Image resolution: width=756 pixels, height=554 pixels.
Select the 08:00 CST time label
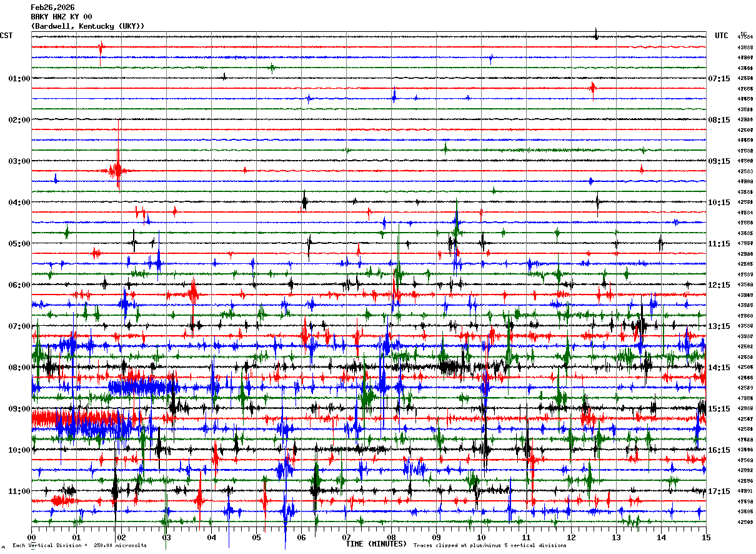click(19, 368)
